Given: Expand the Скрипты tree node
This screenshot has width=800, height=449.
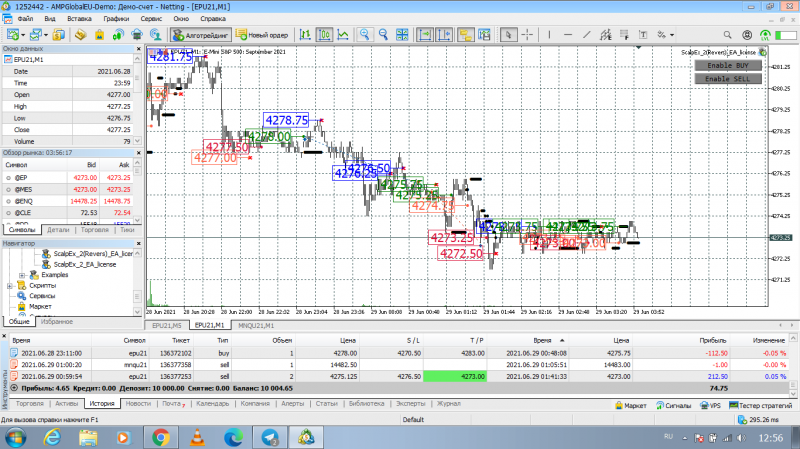Looking at the screenshot, I should click(10, 286).
